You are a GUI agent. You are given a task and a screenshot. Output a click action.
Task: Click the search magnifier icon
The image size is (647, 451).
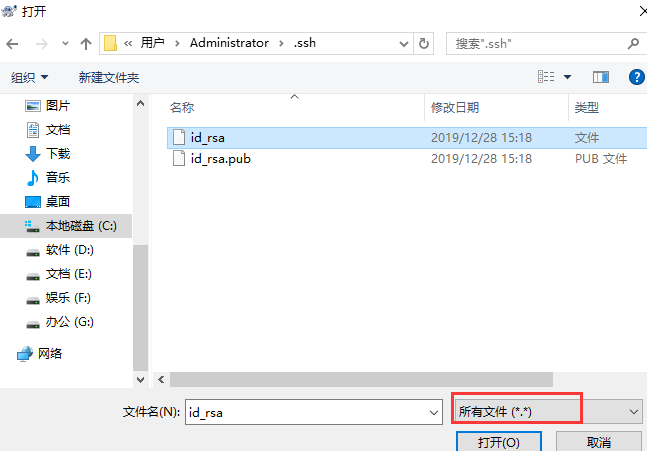point(633,43)
